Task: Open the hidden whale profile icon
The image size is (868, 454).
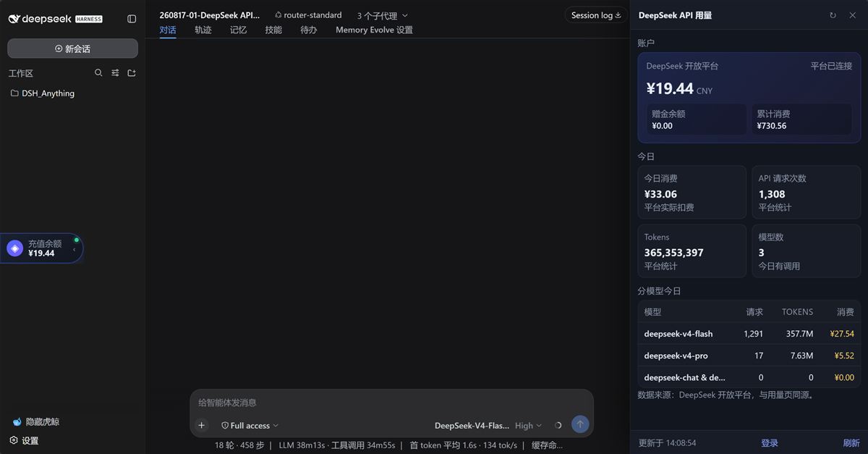Action: point(17,421)
